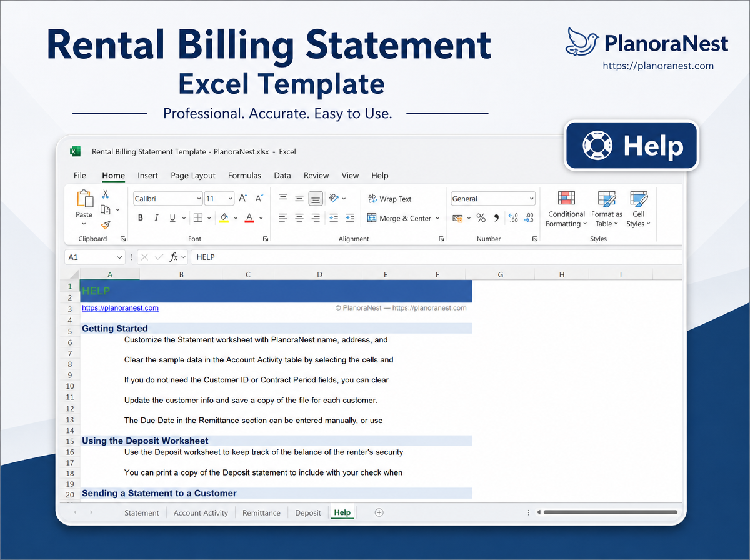750x560 pixels.
Task: Apply Comma Style
Action: [x=497, y=218]
